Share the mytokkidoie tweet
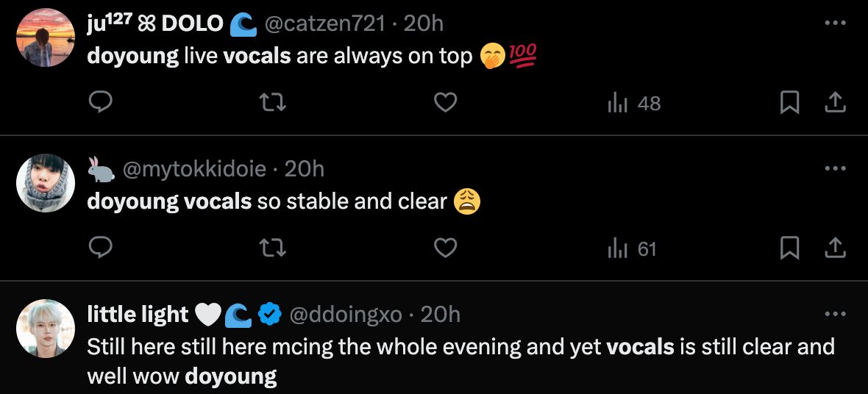 coord(835,249)
